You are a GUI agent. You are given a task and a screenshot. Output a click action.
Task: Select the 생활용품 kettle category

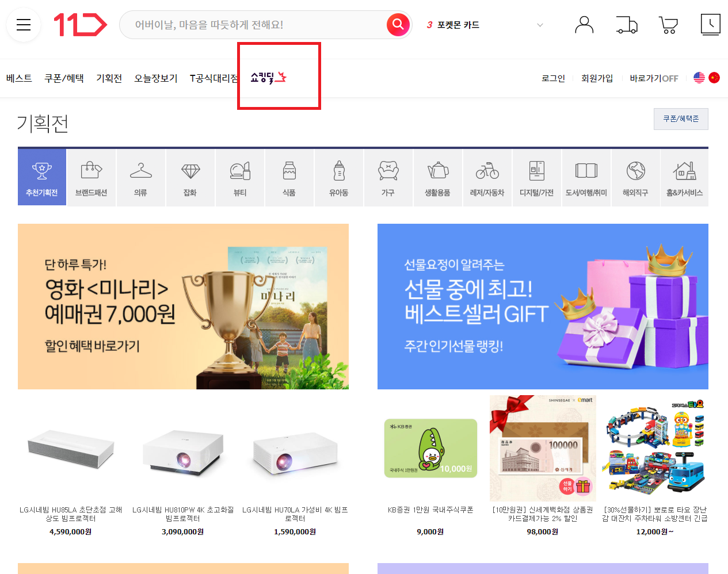tap(438, 178)
